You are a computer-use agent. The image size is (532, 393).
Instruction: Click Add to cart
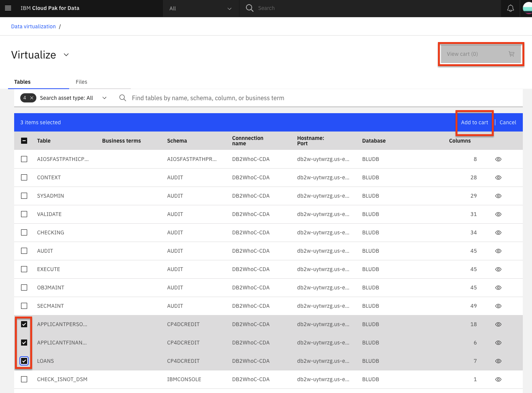[474, 122]
